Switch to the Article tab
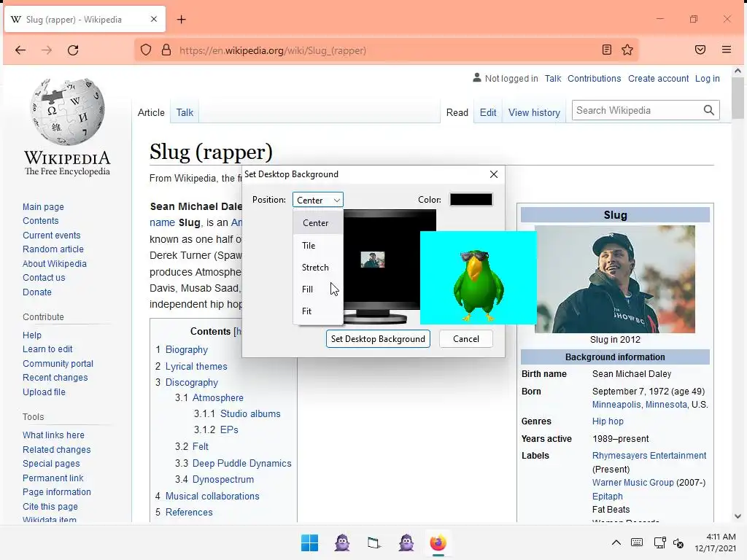747x560 pixels. click(x=151, y=112)
